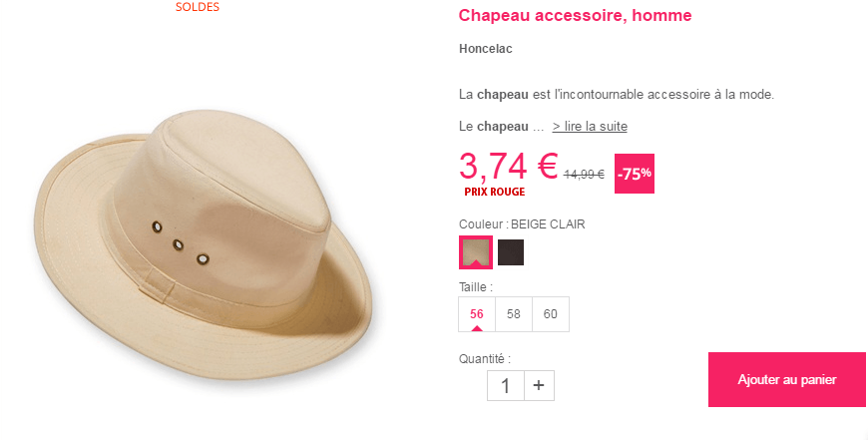Click the 'Chapeau accessoire, homme' product title
This screenshot has width=868, height=440.
coord(575,16)
